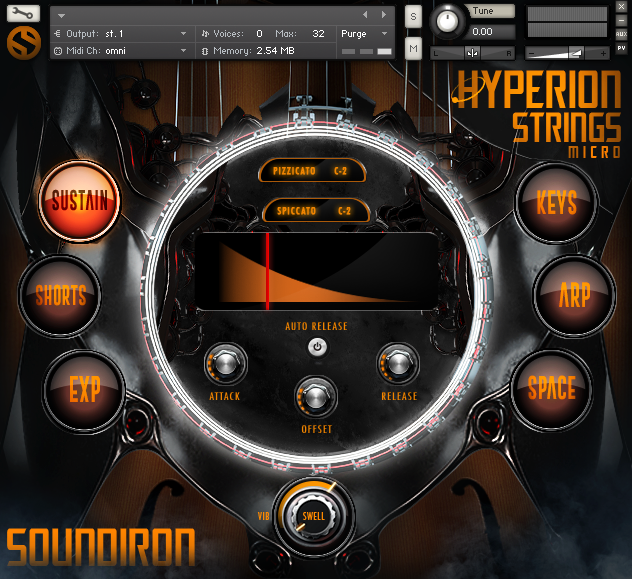Adjust the Release knob

click(x=398, y=364)
